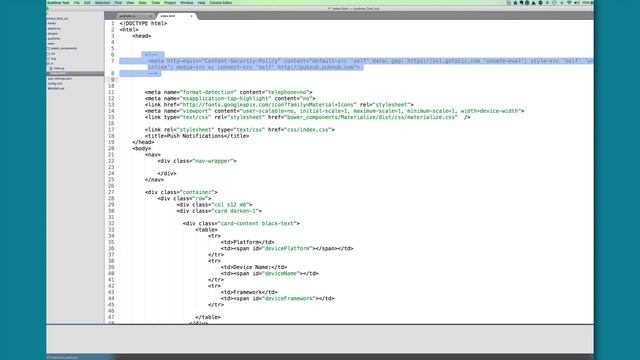Click the fonts.googleapis.com link href line
Screen dimensions: 640x360
[279, 104]
